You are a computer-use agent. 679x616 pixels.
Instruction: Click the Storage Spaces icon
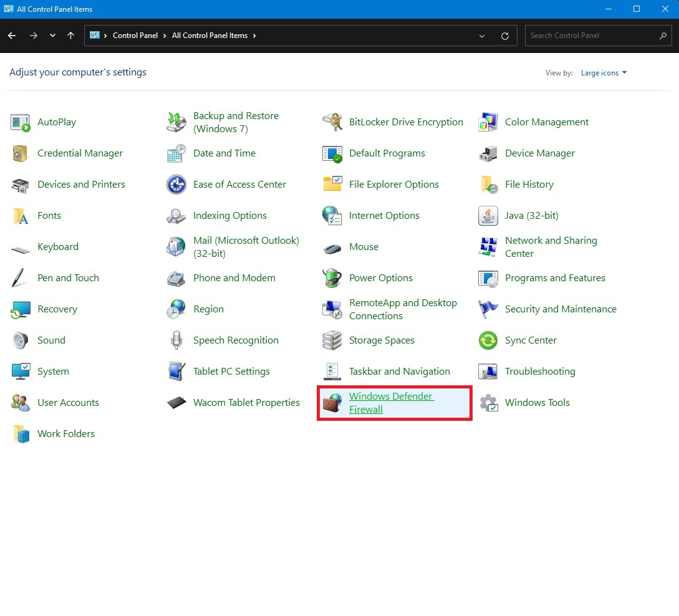[x=332, y=340]
